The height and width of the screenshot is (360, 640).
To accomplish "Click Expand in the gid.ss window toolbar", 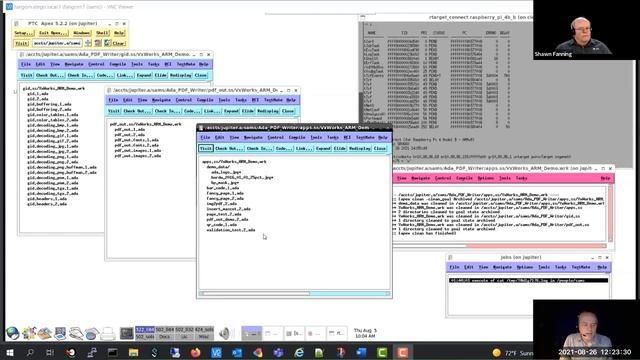I will pos(144,76).
